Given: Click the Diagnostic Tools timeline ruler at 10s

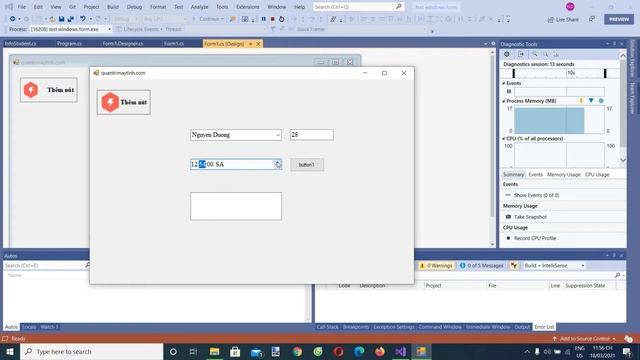Looking at the screenshot, I should [571, 73].
